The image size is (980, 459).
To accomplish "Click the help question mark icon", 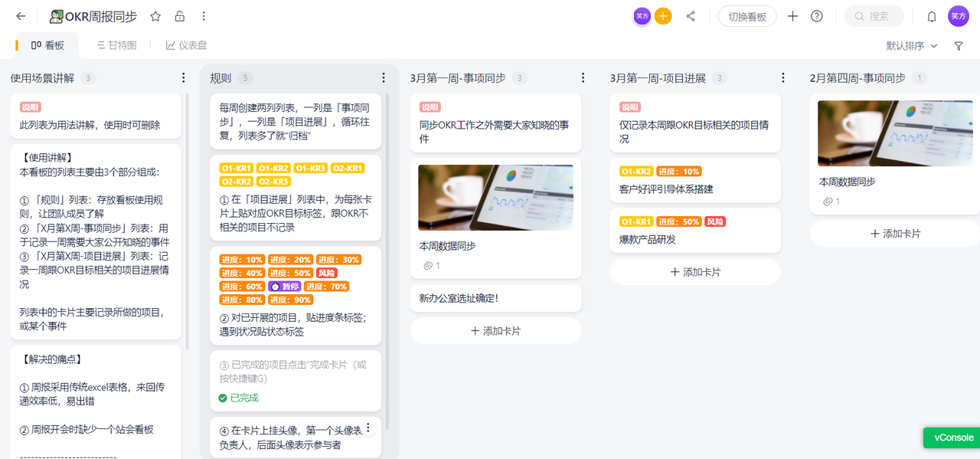I will (817, 16).
